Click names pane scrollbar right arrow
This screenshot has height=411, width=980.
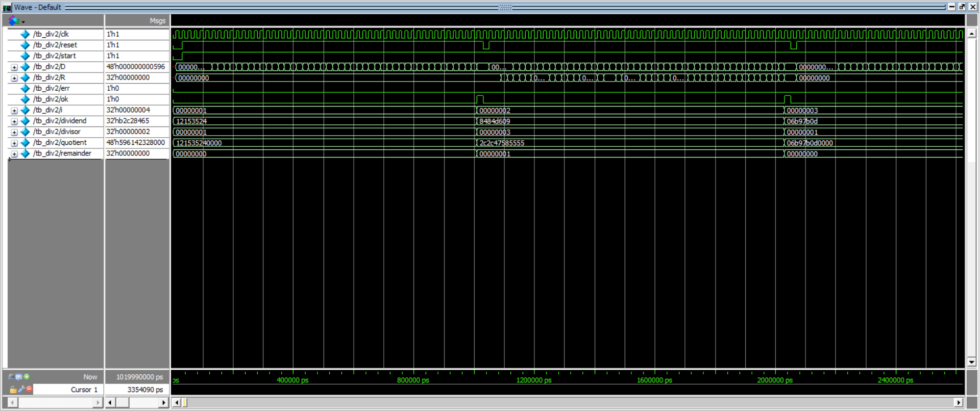click(x=99, y=403)
